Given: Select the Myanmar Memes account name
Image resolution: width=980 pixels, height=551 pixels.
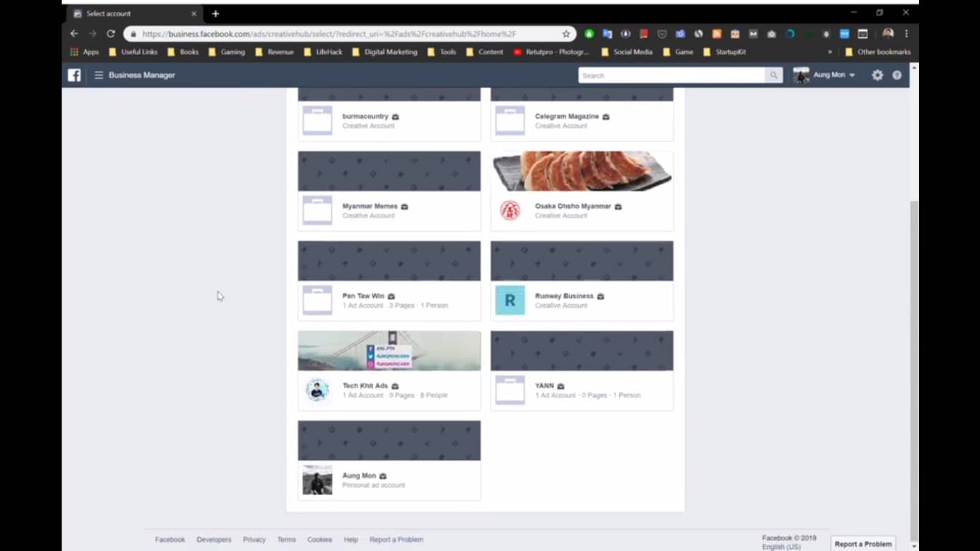Looking at the screenshot, I should (370, 206).
